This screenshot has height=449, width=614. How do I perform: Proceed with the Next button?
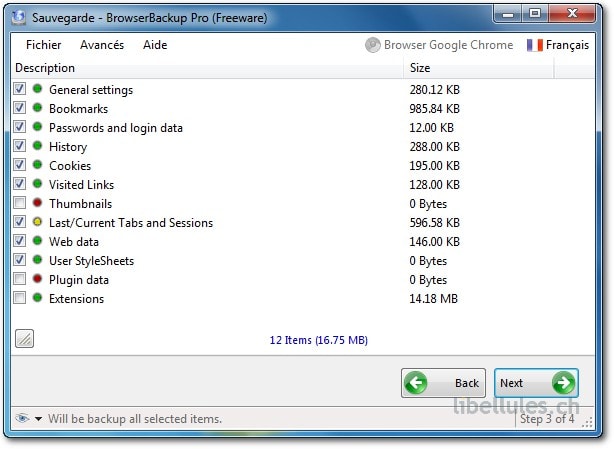[536, 383]
